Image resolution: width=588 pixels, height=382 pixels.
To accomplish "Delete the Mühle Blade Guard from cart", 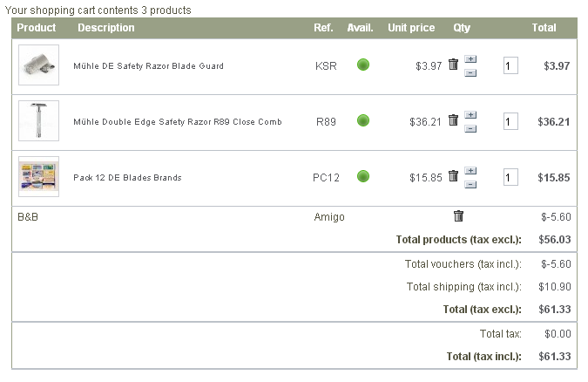I will click(453, 65).
